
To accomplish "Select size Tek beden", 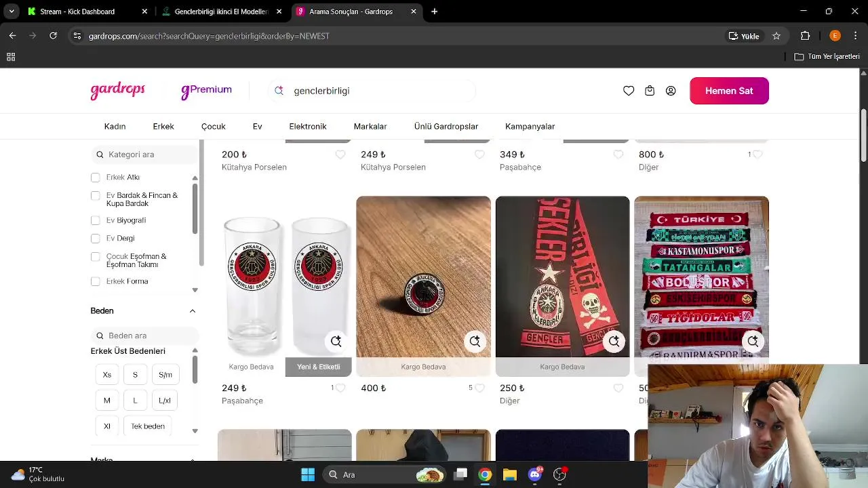I will click(148, 426).
